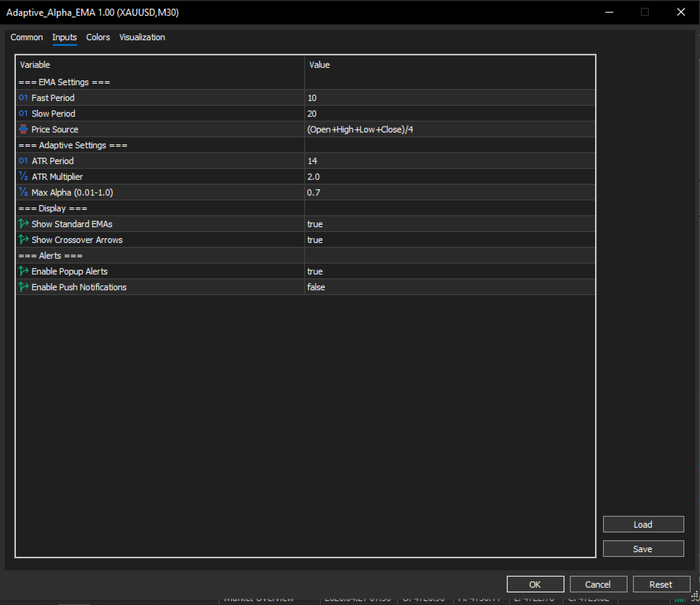Viewport: 700px width, 605px height.
Task: Click the fraction icon beside Max Alpha
Action: click(x=23, y=192)
